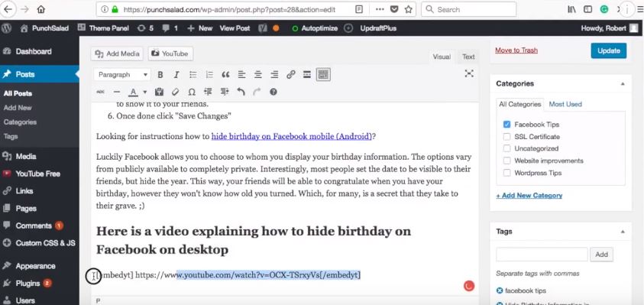
Task: Click the Update button
Action: coord(609,50)
